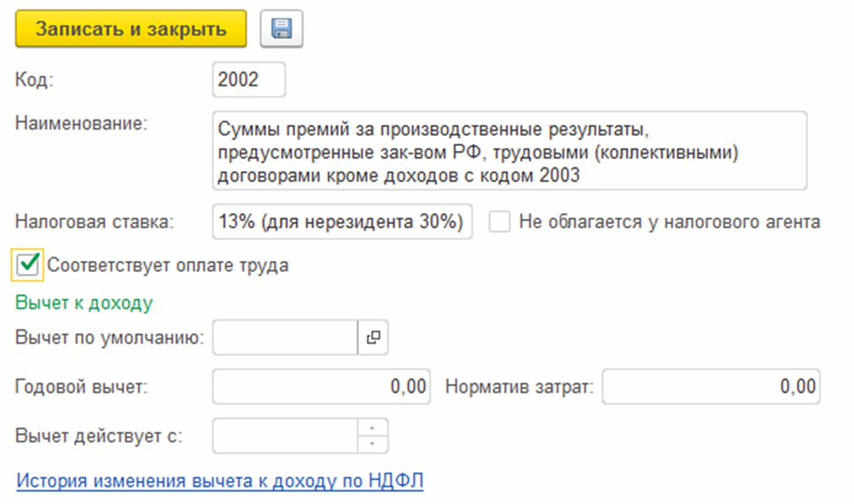The width and height of the screenshot is (854, 504).
Task: Open История изменения вычета к доходу link
Action: point(220,481)
